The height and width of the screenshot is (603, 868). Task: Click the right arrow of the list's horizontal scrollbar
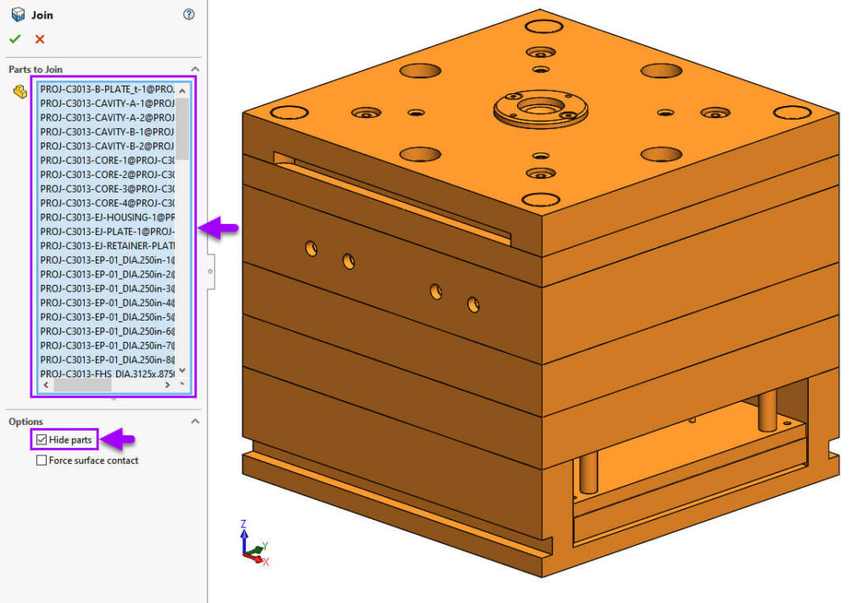(167, 385)
